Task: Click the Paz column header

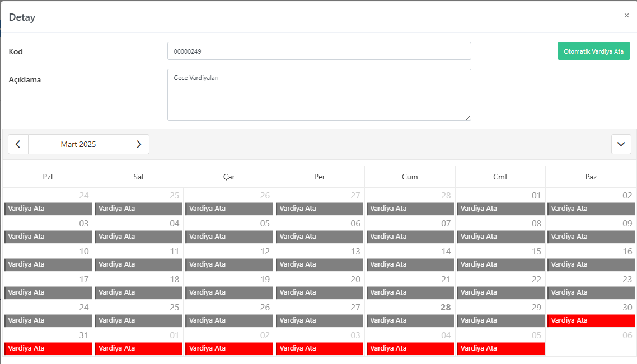Action: 591,177
